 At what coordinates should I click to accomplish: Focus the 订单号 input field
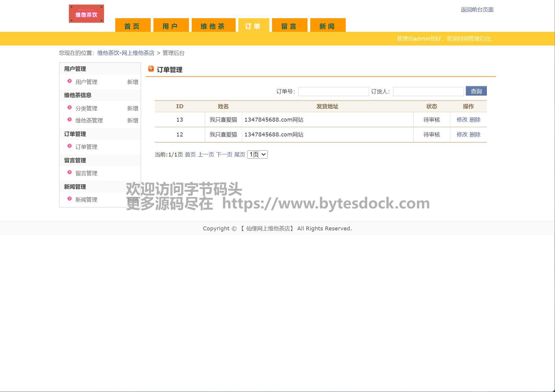pos(333,92)
